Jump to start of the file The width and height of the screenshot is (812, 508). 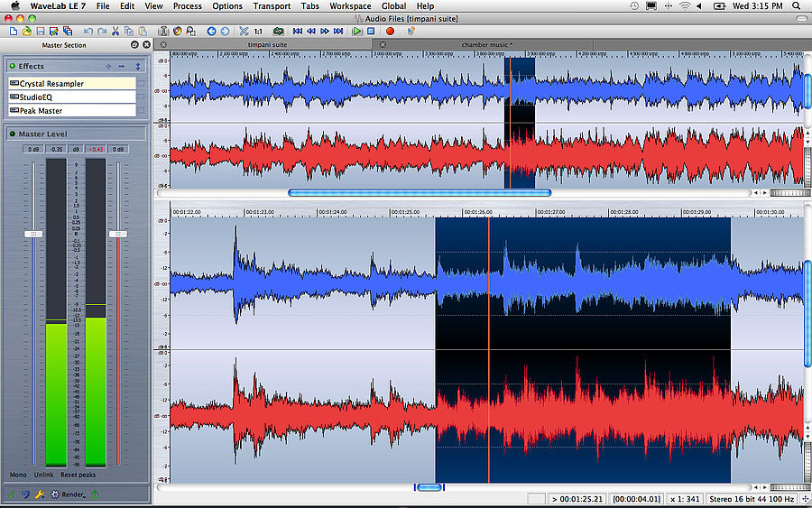297,31
